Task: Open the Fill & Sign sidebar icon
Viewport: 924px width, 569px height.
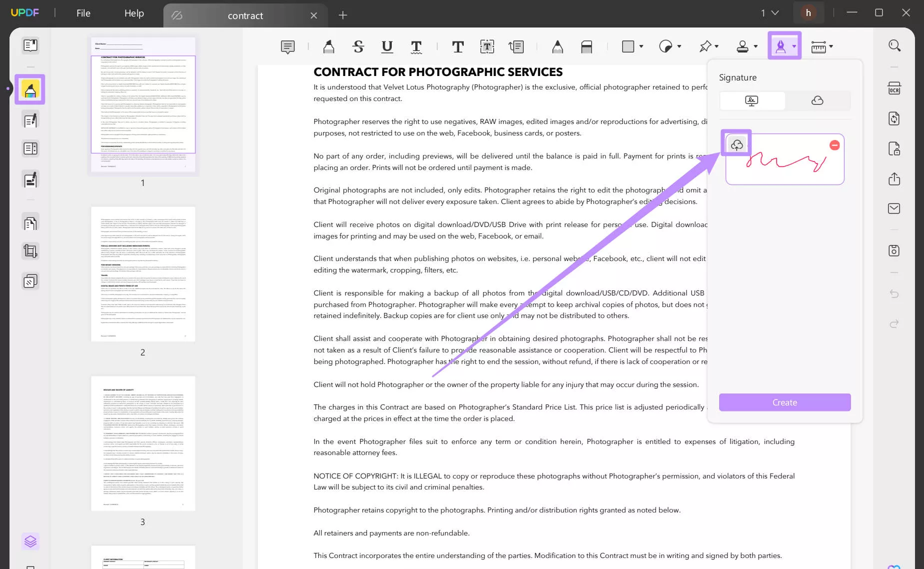Action: (x=30, y=179)
